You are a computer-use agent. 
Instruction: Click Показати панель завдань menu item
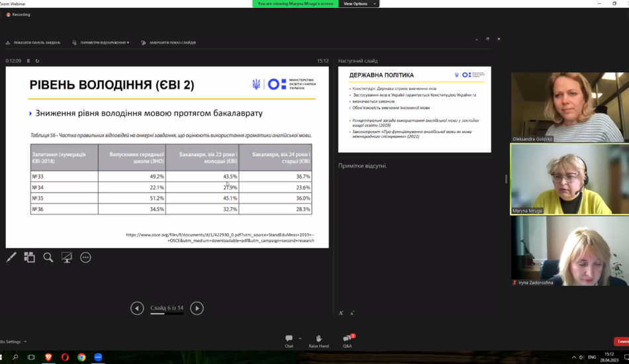point(33,42)
